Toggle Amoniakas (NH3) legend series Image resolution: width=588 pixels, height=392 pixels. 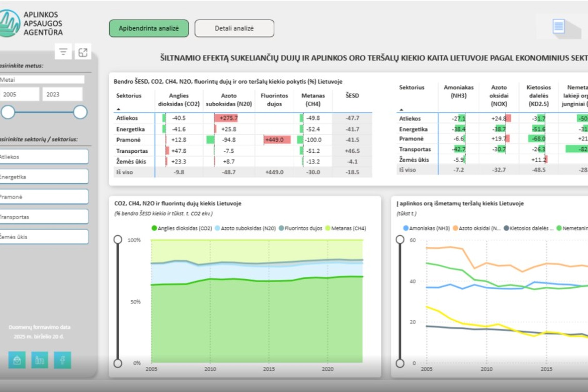(x=426, y=228)
